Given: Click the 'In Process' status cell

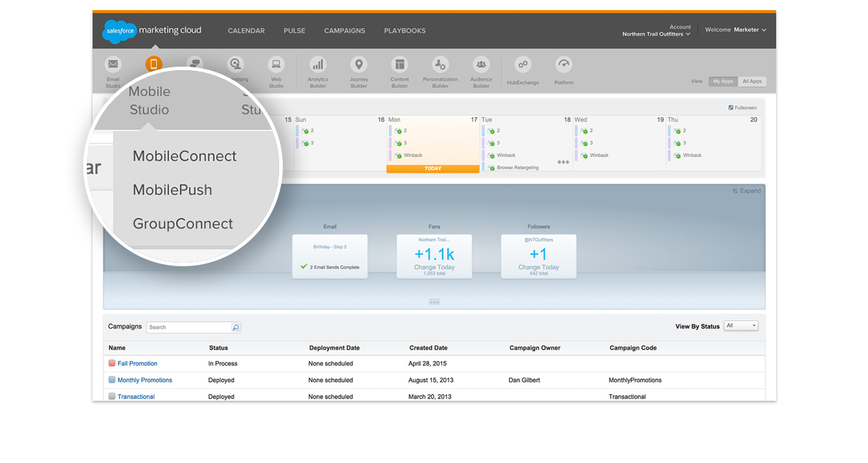Looking at the screenshot, I should (x=223, y=363).
